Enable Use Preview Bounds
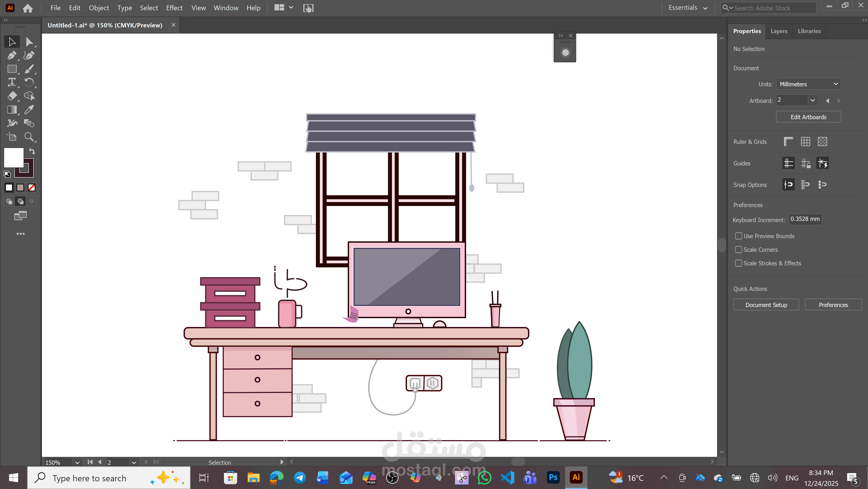 pyautogui.click(x=738, y=236)
